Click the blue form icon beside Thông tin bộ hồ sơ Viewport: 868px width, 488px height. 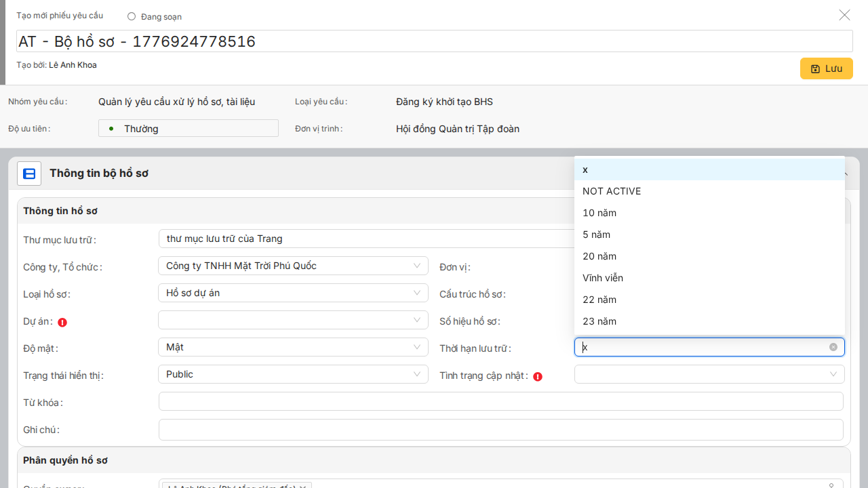point(29,174)
